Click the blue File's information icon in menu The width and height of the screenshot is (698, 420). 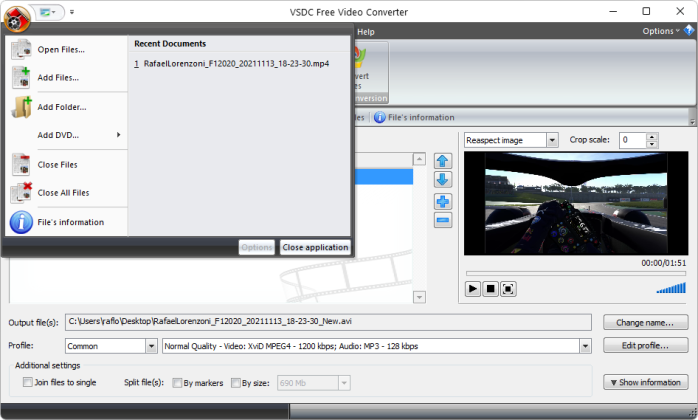tap(21, 222)
